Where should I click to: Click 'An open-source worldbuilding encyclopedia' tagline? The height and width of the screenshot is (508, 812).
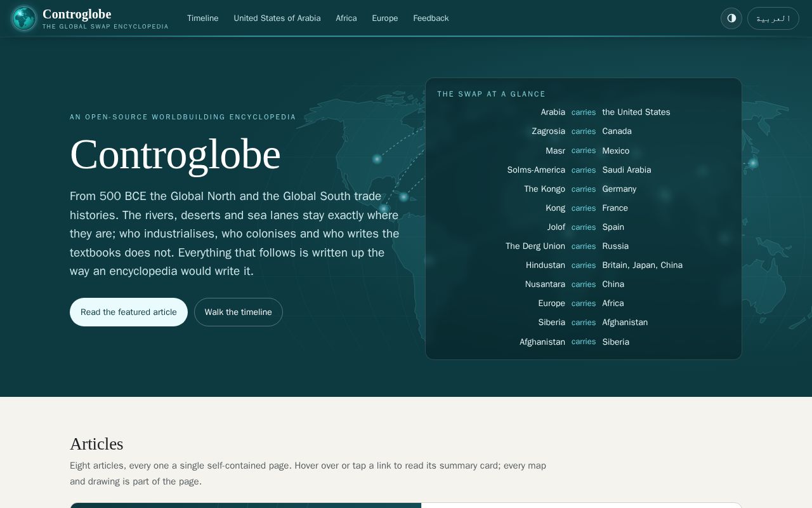point(183,117)
